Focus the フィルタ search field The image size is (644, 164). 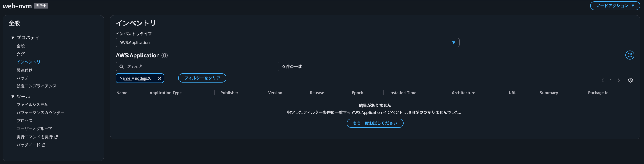pos(197,67)
